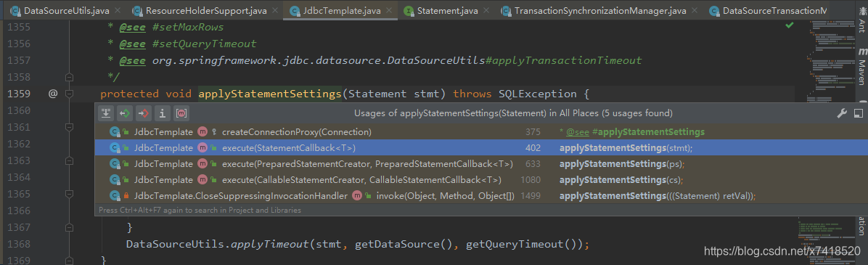Click line number 1499 in usages list
The height and width of the screenshot is (265, 868).
pos(531,197)
